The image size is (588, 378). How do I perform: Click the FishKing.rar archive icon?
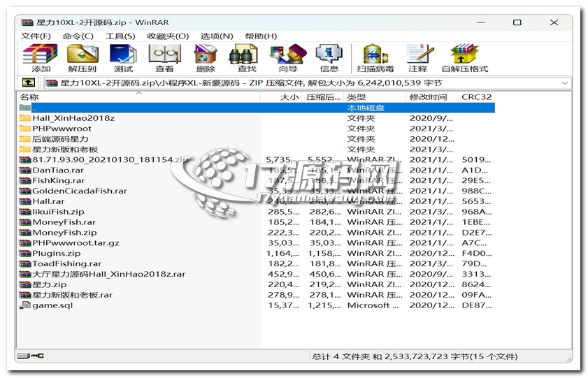(25, 180)
